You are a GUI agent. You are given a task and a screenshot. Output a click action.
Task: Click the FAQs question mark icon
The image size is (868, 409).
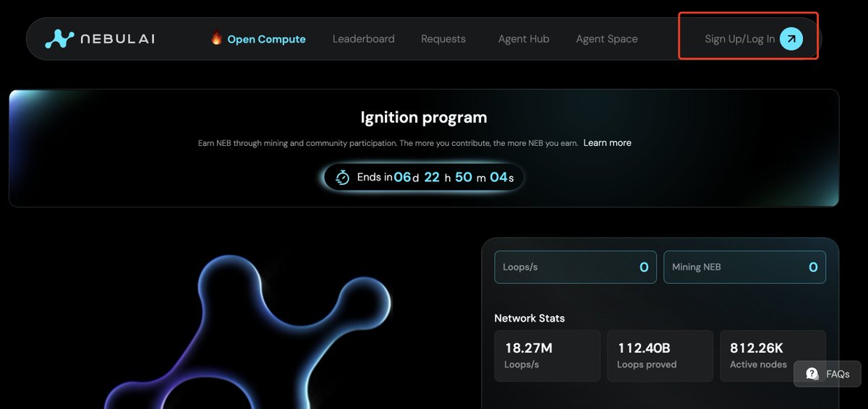point(812,374)
